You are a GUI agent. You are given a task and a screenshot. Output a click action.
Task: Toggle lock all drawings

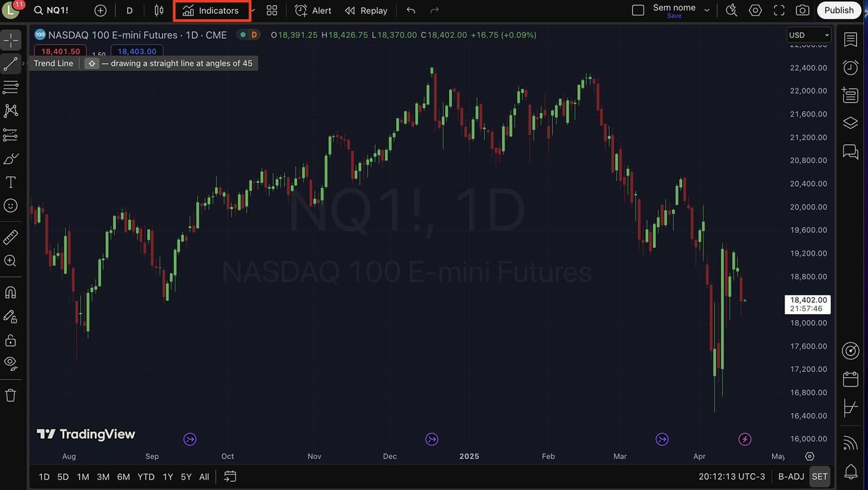[x=11, y=341]
